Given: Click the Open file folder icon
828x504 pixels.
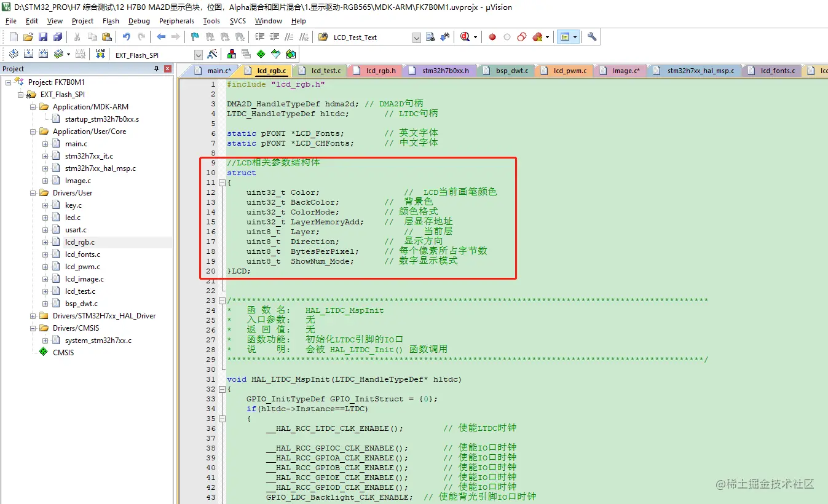Looking at the screenshot, I should (x=28, y=37).
